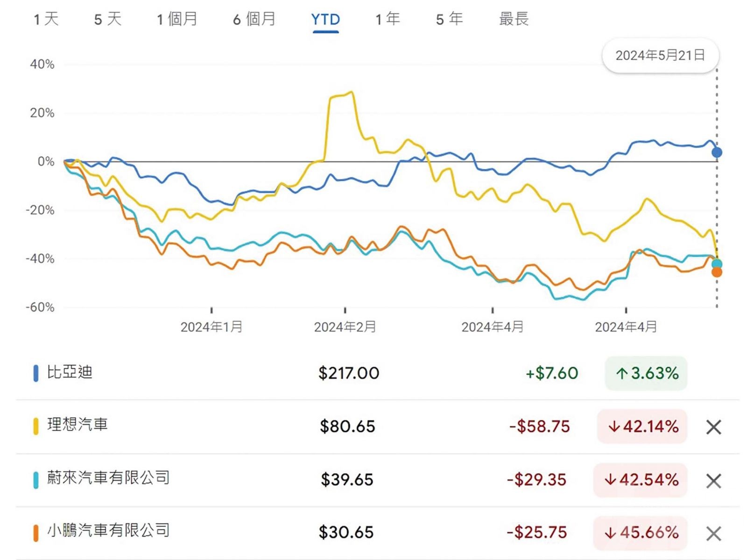Select the 1 天 time range tab
The width and height of the screenshot is (747, 560).
click(x=46, y=19)
